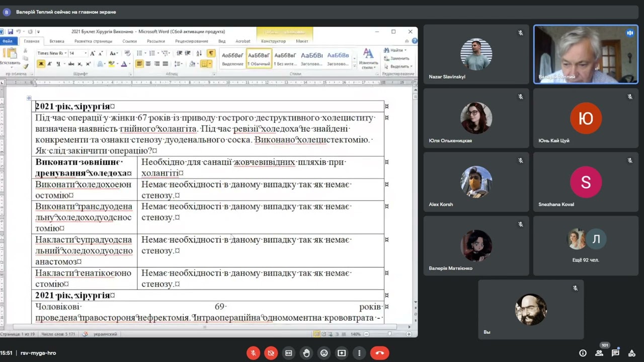This screenshot has height=362, width=644.
Task: Unmute the microphone in the meeting bar
Action: click(254, 353)
